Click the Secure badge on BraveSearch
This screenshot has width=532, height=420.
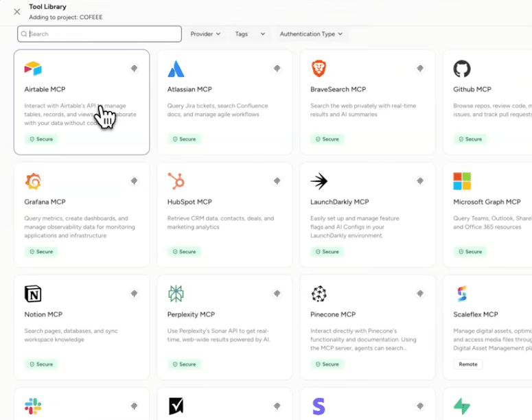pos(327,139)
